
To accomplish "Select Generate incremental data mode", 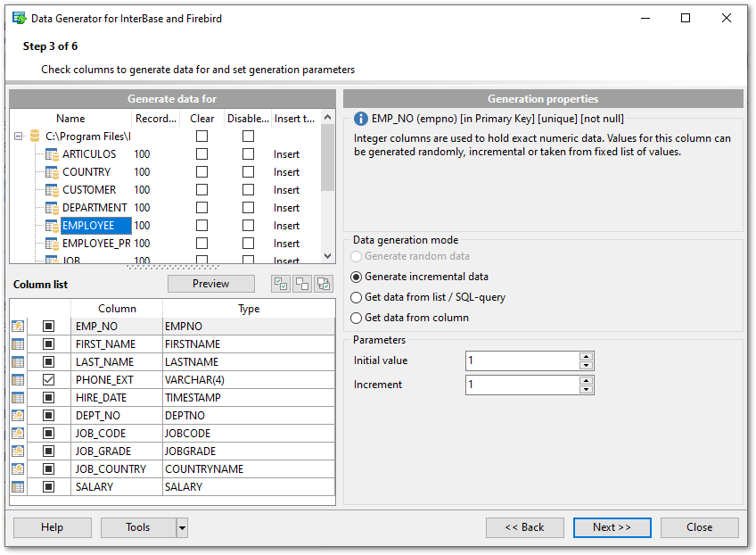I will coord(357,277).
